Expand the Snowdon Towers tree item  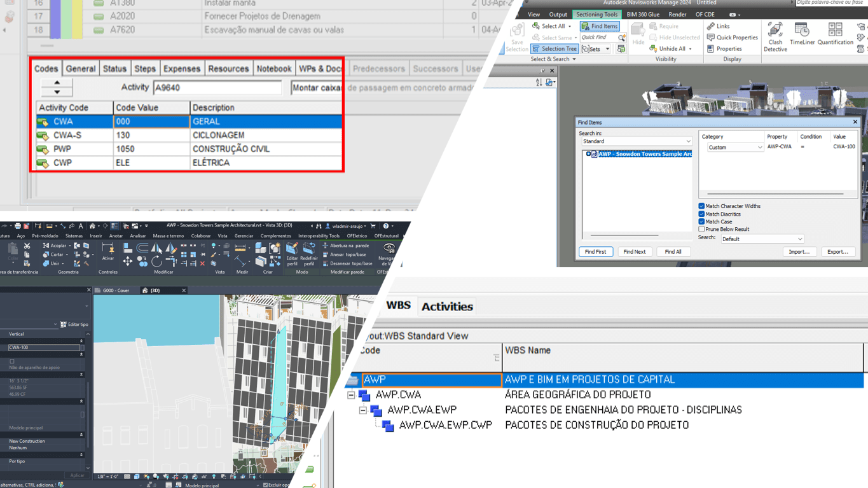(x=588, y=154)
